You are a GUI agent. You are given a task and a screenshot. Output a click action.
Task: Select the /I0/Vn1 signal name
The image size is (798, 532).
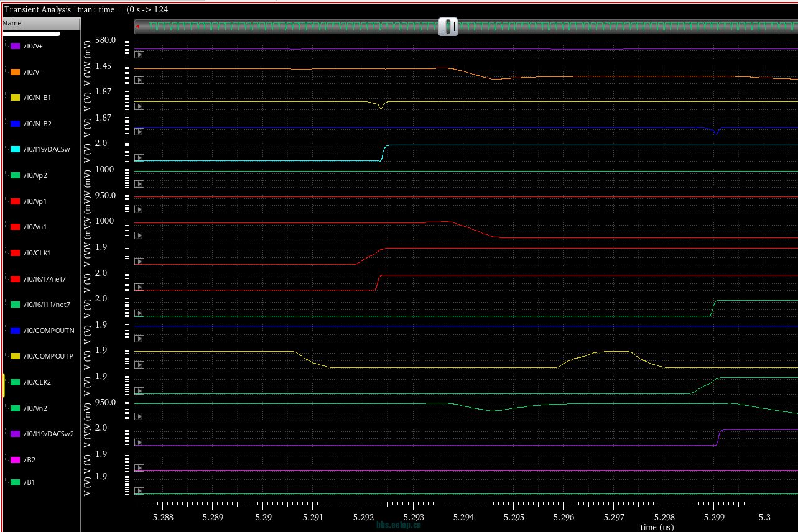[x=35, y=227]
